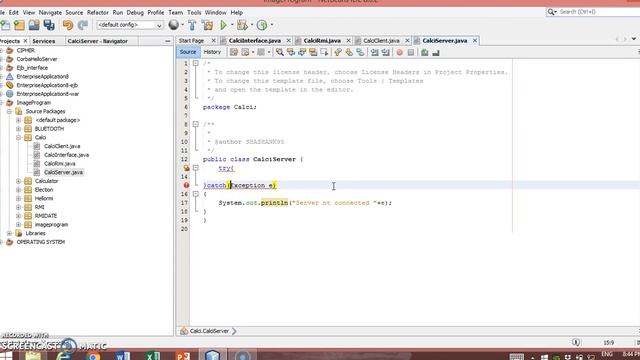The width and height of the screenshot is (640, 360).
Task: Expand the Calculator package node
Action: 18,181
